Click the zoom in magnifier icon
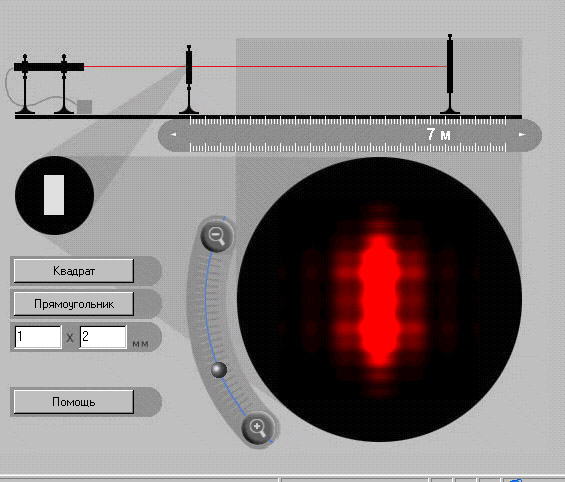The height and width of the screenshot is (482, 565). tap(258, 428)
